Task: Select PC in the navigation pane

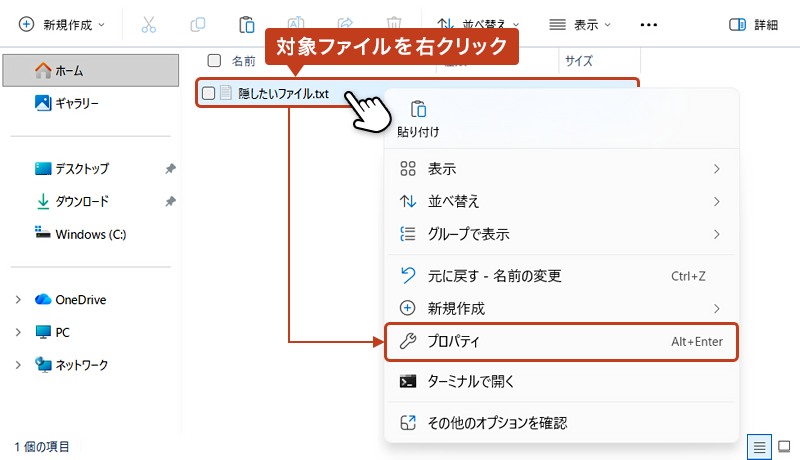Action: (x=53, y=332)
